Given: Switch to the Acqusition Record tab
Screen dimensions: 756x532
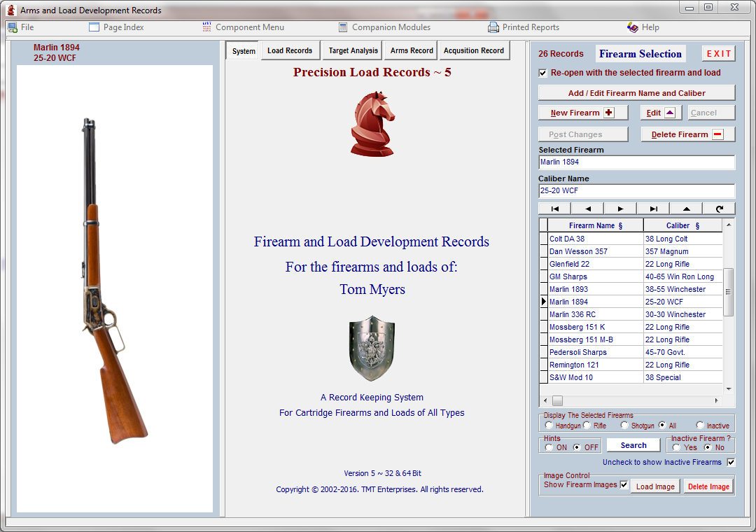Looking at the screenshot, I should click(474, 50).
